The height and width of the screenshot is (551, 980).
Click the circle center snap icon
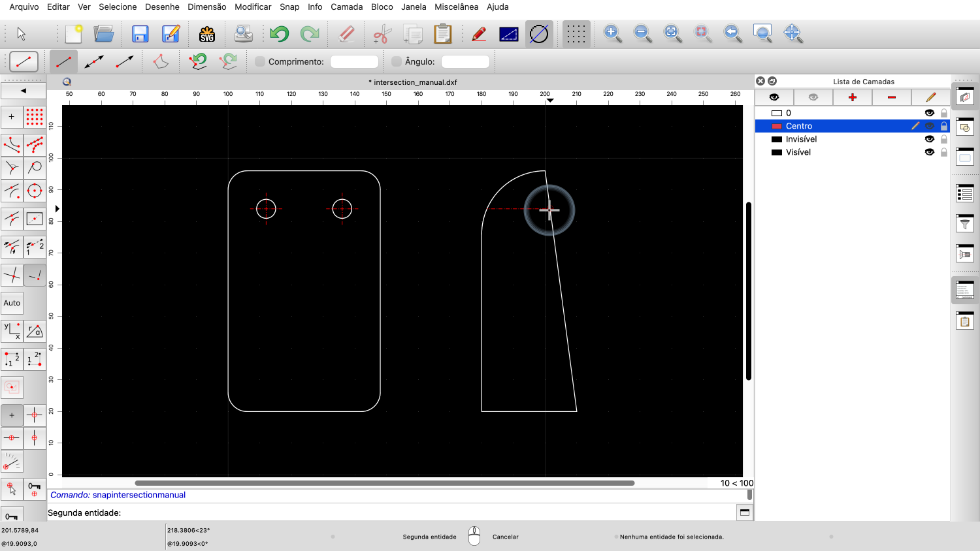(x=35, y=191)
